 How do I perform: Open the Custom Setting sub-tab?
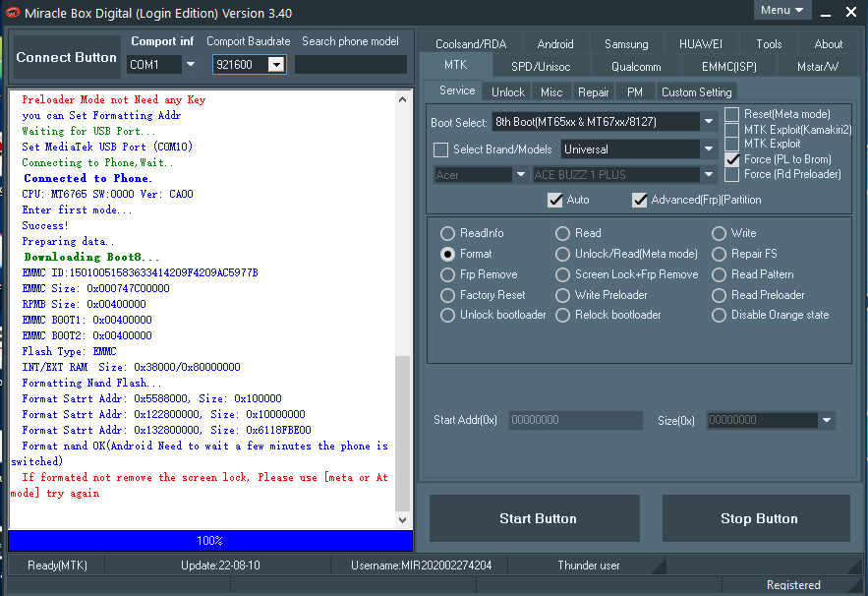[696, 91]
